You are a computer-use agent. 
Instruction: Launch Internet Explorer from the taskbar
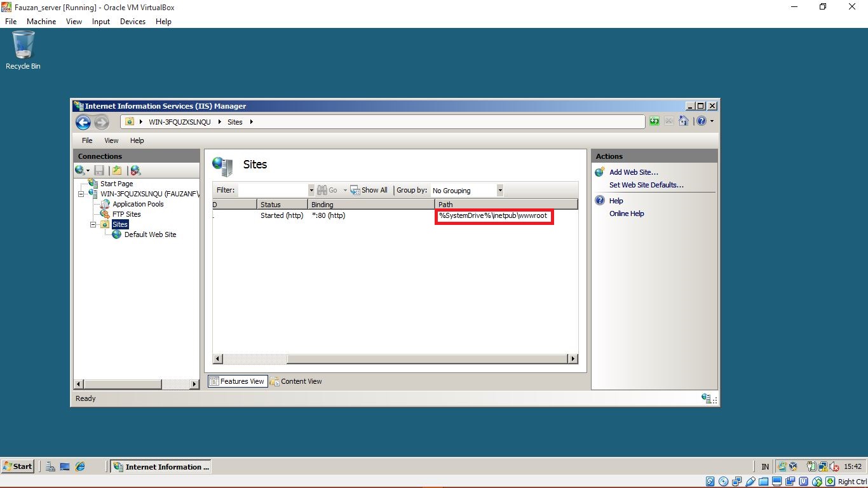click(80, 466)
